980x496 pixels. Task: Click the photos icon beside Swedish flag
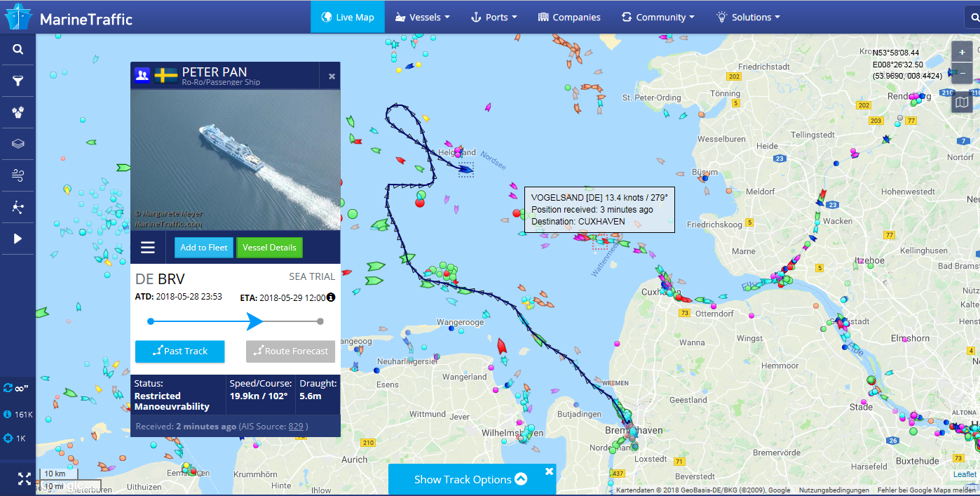point(142,75)
